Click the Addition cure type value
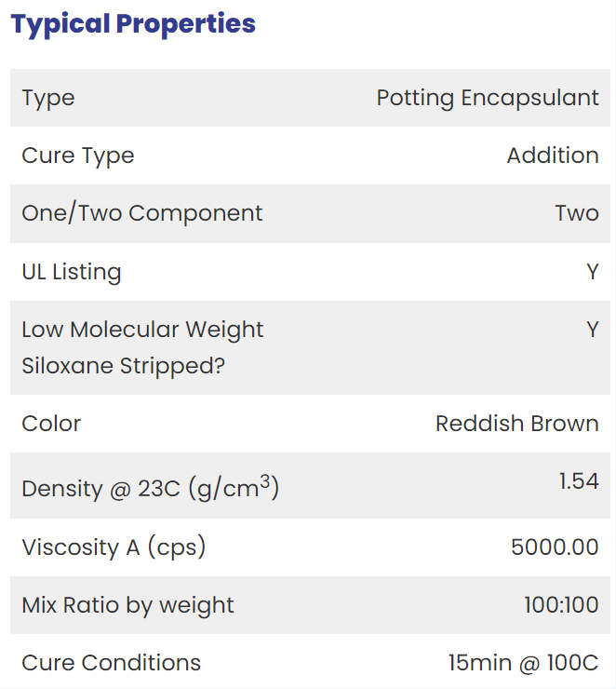Image resolution: width=616 pixels, height=689 pixels. 553,155
